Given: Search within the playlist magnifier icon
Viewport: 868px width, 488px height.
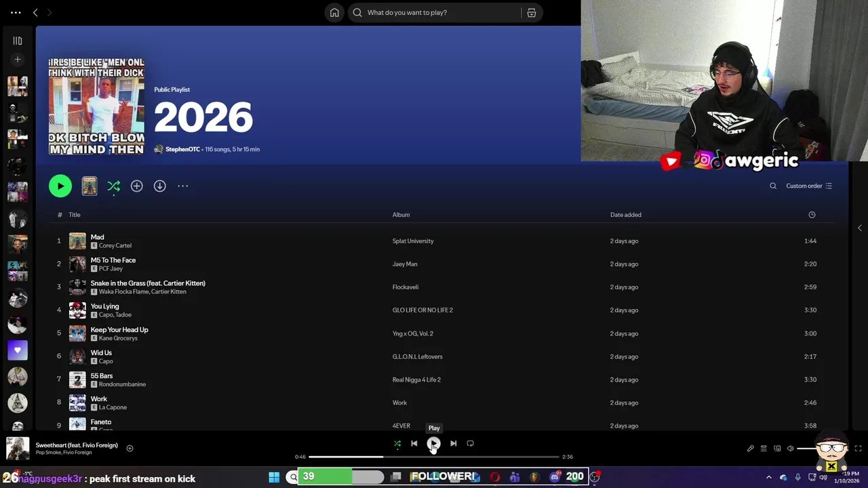Looking at the screenshot, I should (773, 186).
